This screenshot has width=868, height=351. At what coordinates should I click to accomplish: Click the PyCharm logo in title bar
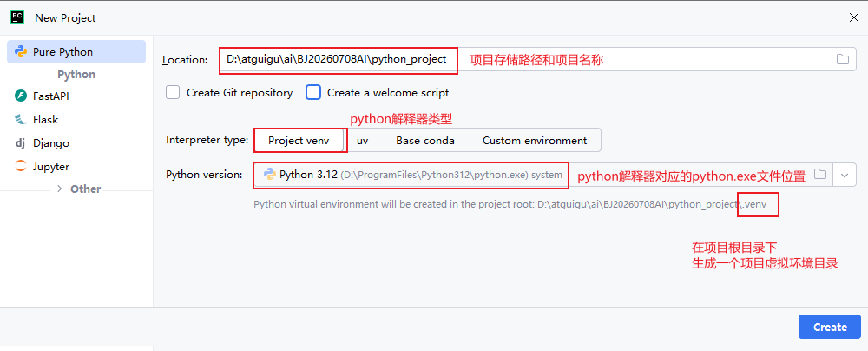(x=17, y=17)
